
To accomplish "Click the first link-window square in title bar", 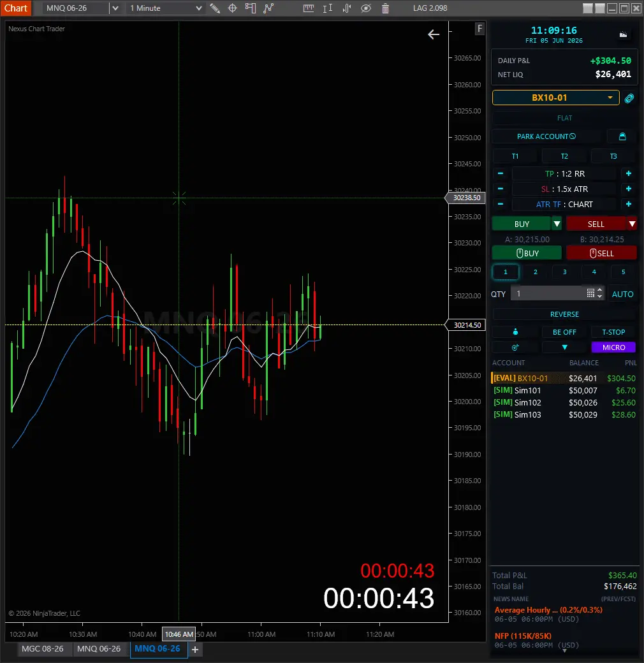I will tap(587, 8).
